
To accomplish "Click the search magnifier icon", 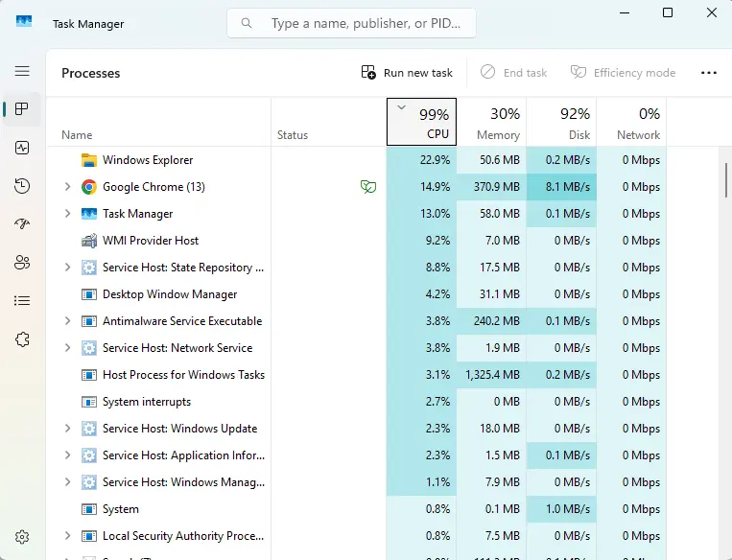I will click(x=247, y=23).
